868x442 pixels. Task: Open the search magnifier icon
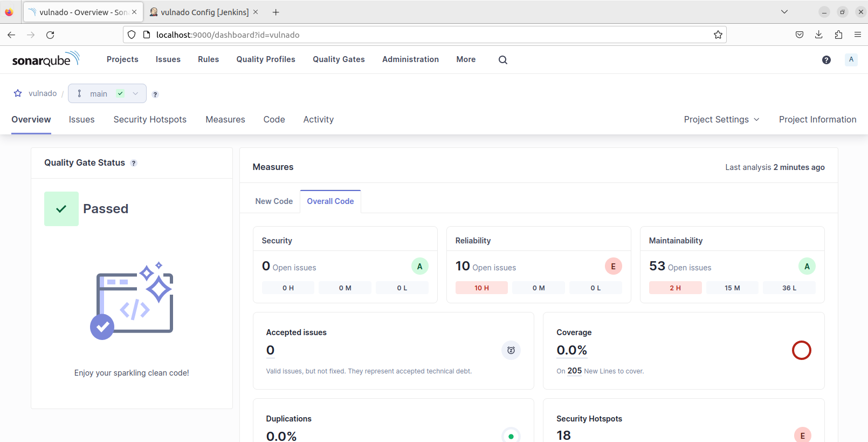pos(503,60)
